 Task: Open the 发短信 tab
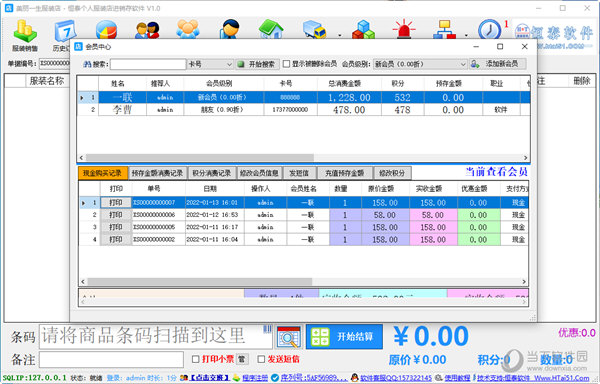point(299,173)
